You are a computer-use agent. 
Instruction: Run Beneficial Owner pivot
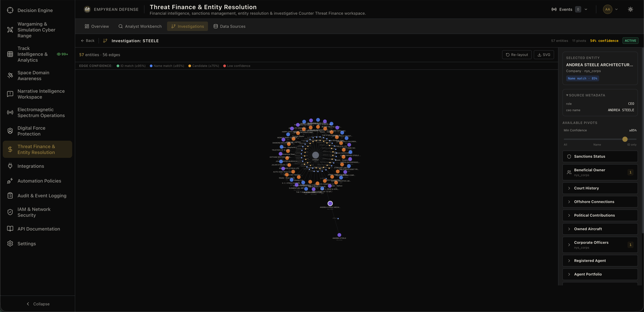[x=600, y=172]
